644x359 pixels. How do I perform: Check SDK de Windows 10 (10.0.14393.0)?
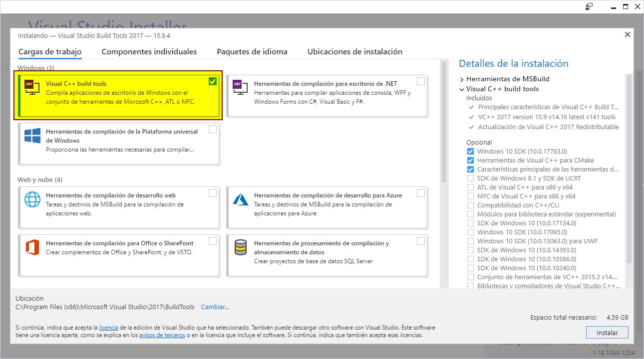[x=470, y=250]
